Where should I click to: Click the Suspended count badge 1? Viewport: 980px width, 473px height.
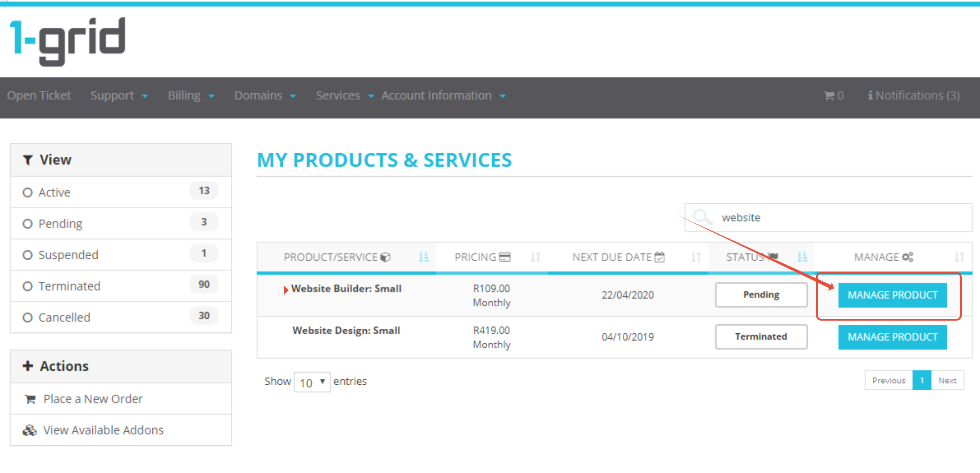point(204,253)
